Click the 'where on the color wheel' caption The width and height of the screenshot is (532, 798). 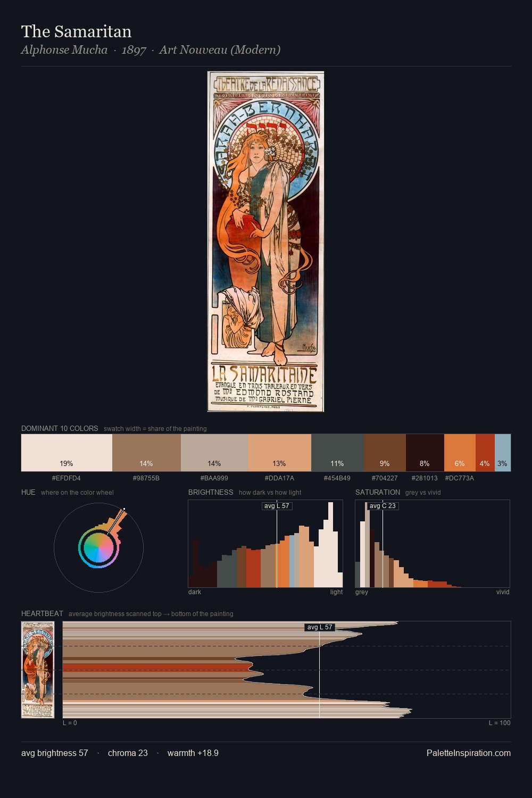coord(77,493)
